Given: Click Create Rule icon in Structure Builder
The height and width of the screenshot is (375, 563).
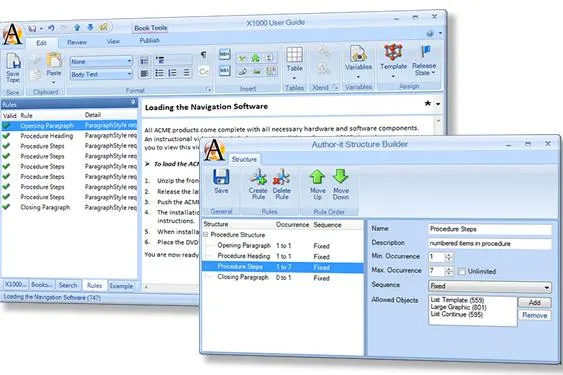Looking at the screenshot, I should [x=258, y=177].
